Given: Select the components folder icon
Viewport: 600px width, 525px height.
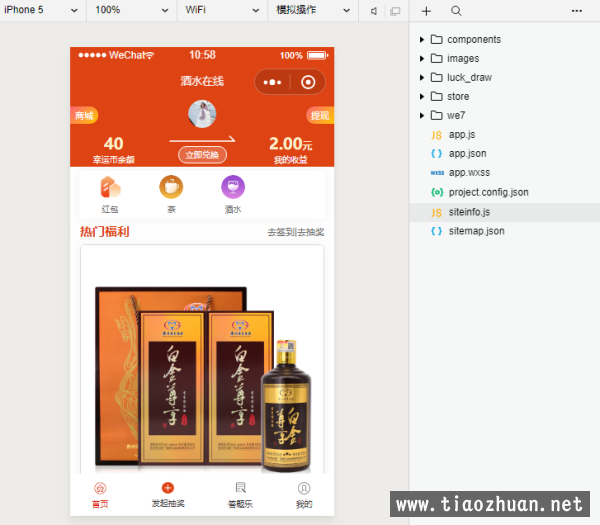Looking at the screenshot, I should click(x=437, y=39).
